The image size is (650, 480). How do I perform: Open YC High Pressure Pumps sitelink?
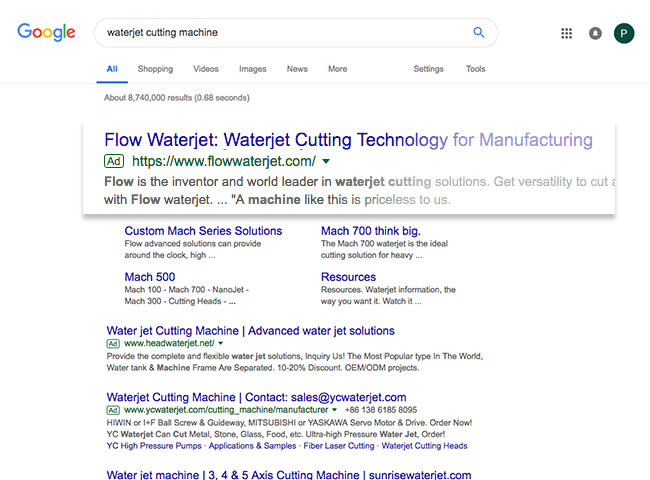pyautogui.click(x=154, y=446)
